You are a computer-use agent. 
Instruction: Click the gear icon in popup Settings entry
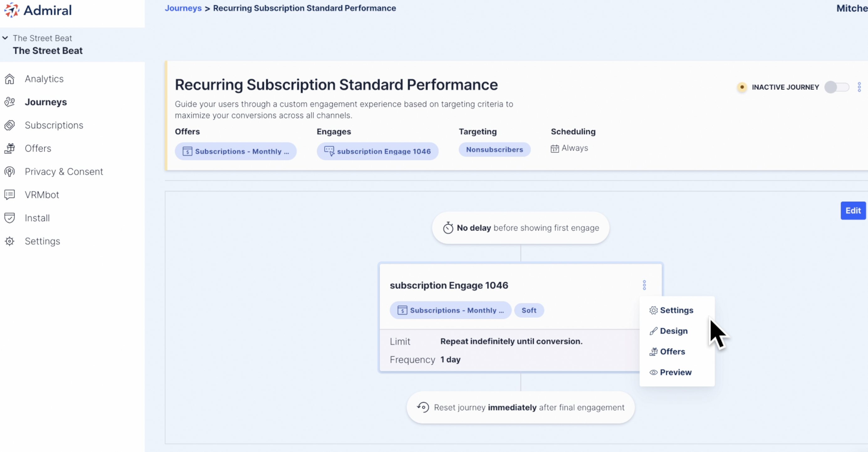point(653,310)
